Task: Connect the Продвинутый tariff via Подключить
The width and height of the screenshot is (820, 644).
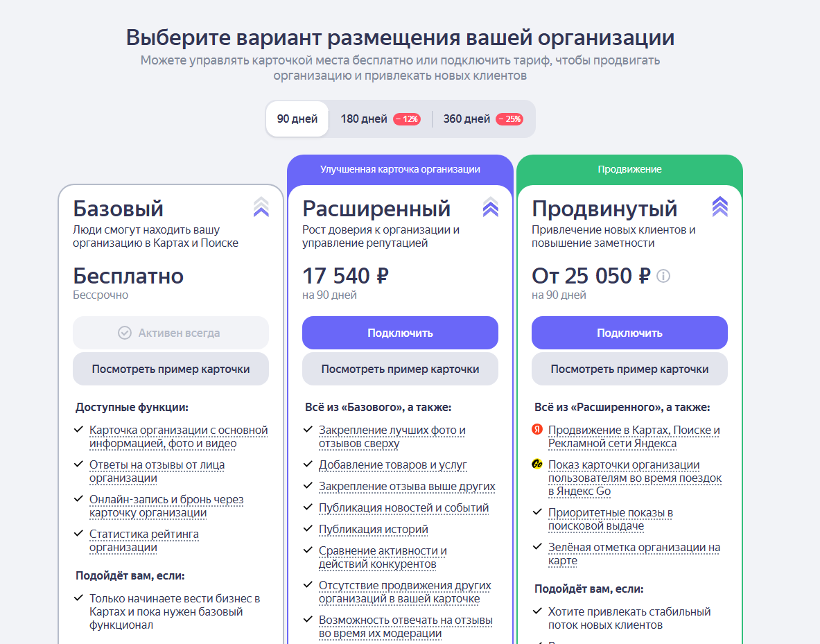Action: pyautogui.click(x=629, y=333)
